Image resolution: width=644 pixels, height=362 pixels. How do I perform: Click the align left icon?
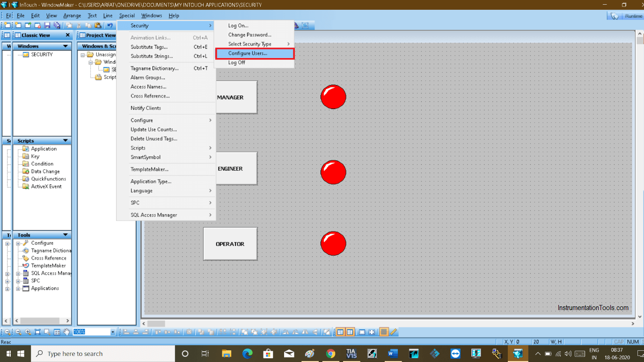click(126, 332)
